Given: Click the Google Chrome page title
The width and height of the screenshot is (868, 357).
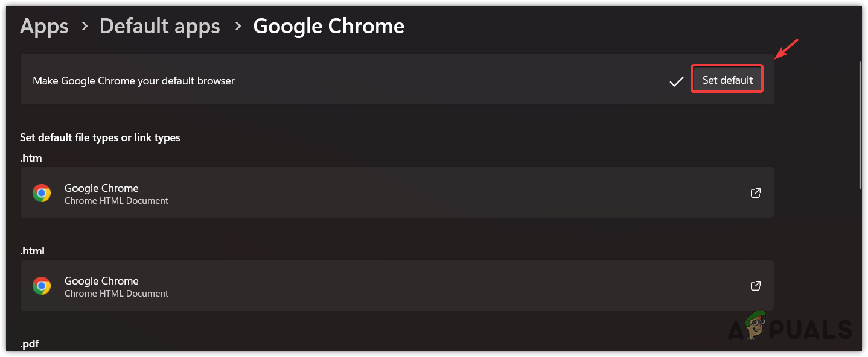Looking at the screenshot, I should click(328, 27).
